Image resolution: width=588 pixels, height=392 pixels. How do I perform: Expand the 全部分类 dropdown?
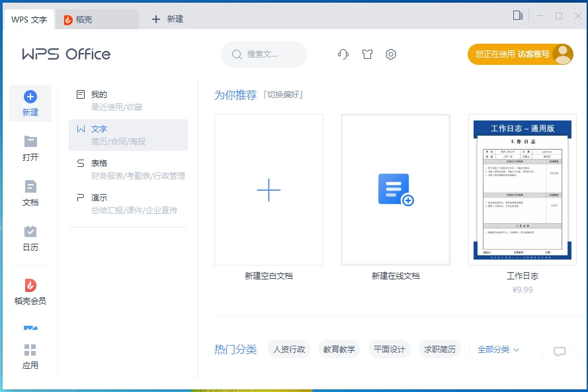click(x=494, y=349)
